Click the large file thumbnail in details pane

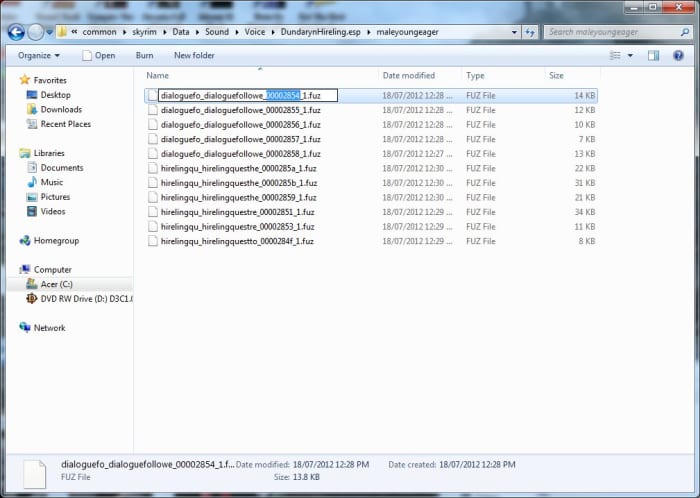(x=35, y=474)
